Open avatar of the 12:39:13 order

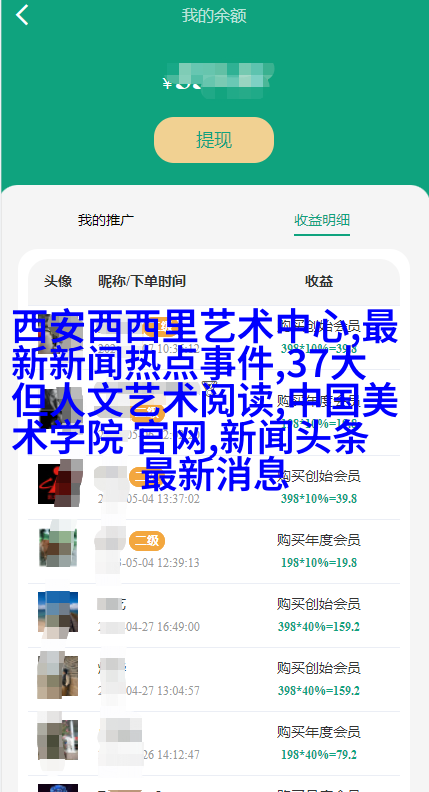tap(58, 548)
